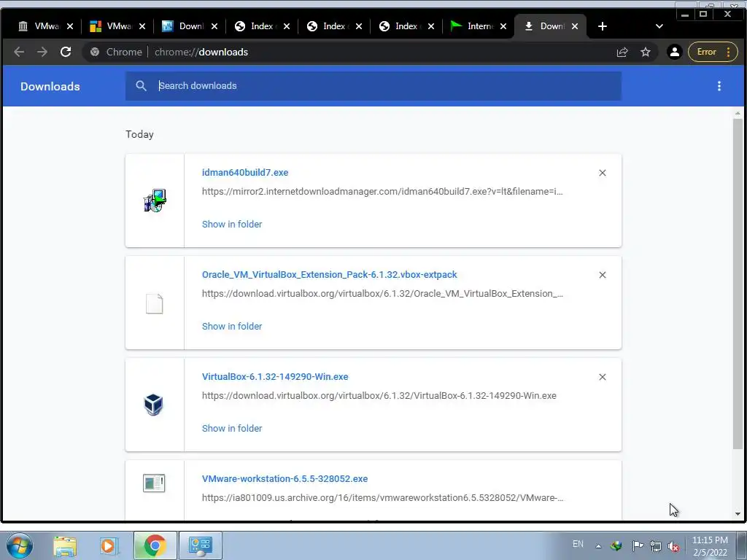This screenshot has height=560, width=747.
Task: Focus the Search downloads field
Action: (x=373, y=86)
